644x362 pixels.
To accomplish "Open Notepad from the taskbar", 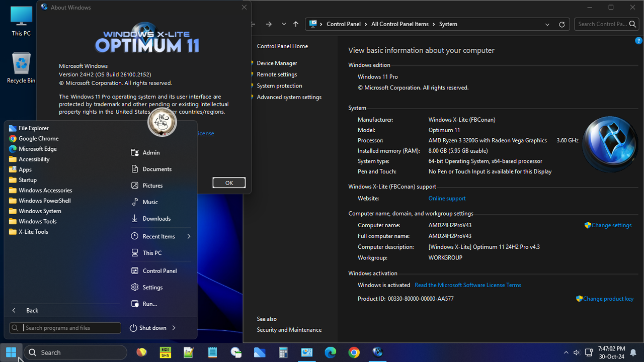I will click(x=212, y=352).
